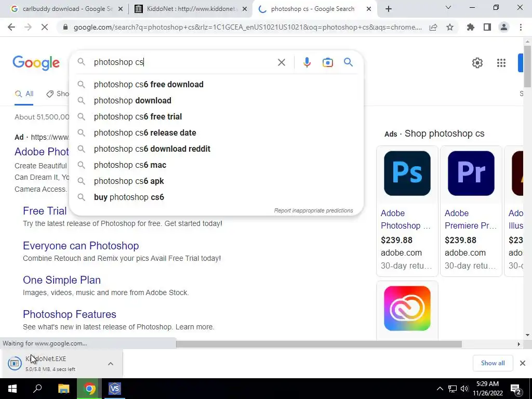Open the Chrome profile avatar
Screen dimensions: 532x399
[x=504, y=27]
